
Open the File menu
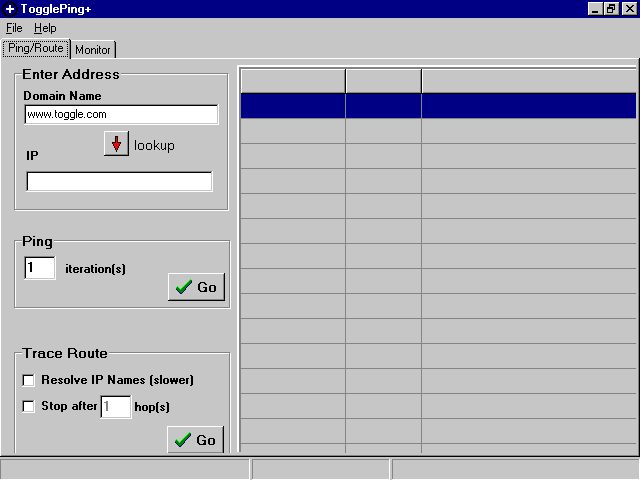[14, 28]
